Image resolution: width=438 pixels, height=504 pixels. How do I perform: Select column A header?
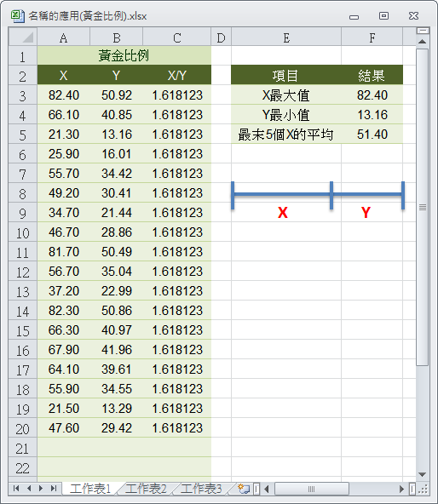63,37
